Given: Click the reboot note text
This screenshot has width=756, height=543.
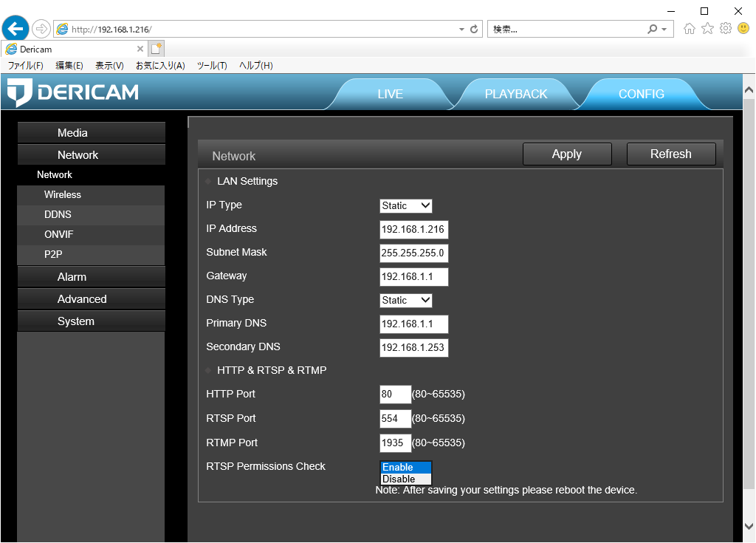Looking at the screenshot, I should coord(506,491).
